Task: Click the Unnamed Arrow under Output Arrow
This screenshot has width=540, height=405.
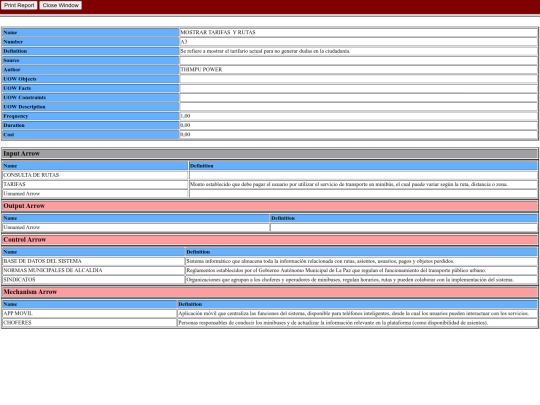Action: (22, 227)
